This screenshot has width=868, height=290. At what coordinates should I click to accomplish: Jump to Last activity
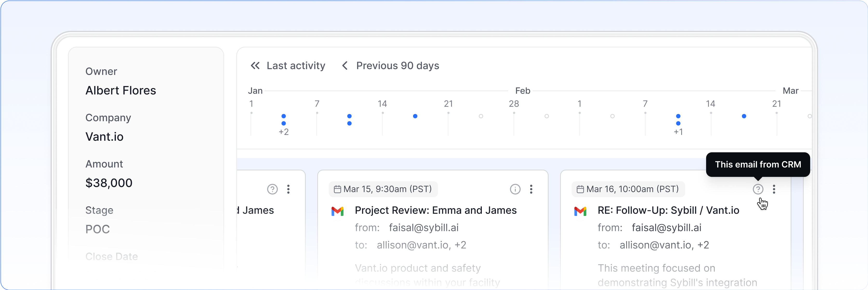pyautogui.click(x=296, y=65)
